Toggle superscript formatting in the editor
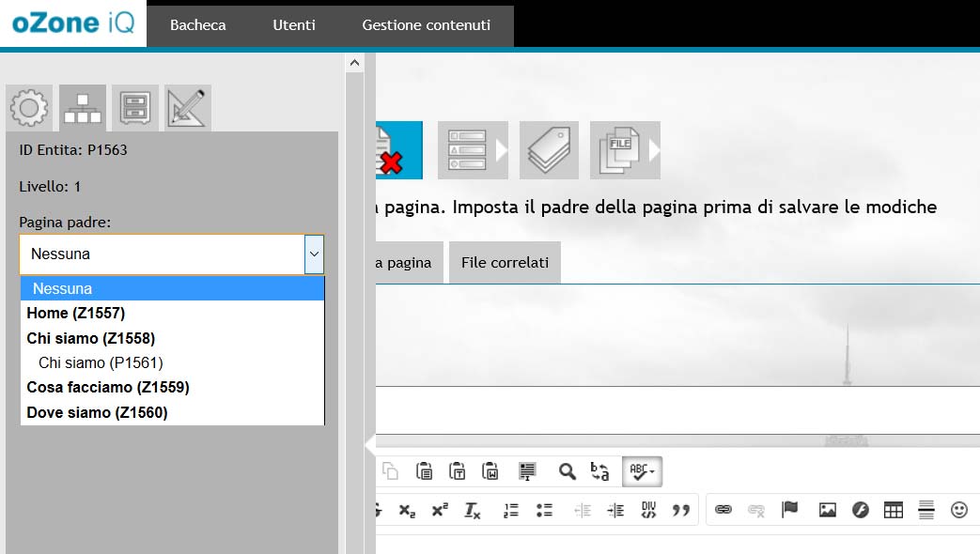The image size is (980, 554). point(439,509)
